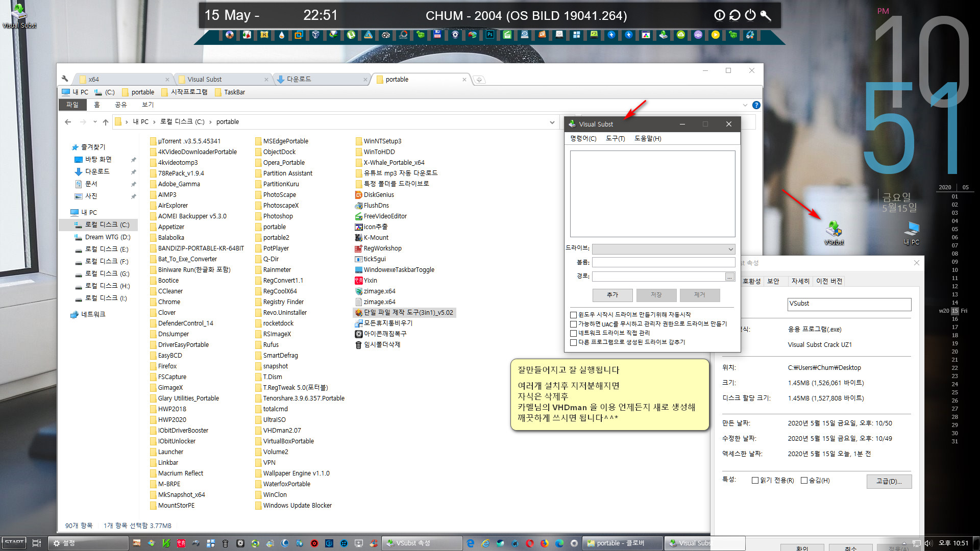This screenshot has height=551, width=980.
Task: Click the 추가 button in Visual Subst
Action: [612, 295]
